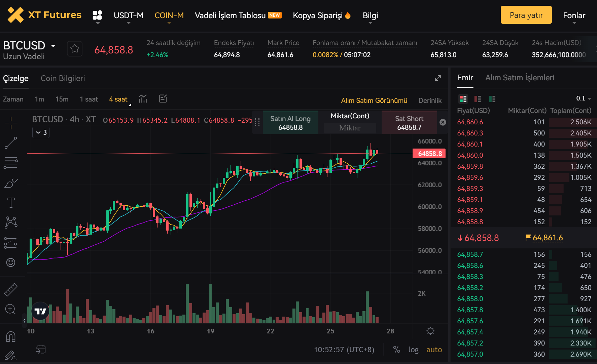The height and width of the screenshot is (364, 597).
Task: Click the star to favorite BTCUSD
Action: [x=74, y=49]
